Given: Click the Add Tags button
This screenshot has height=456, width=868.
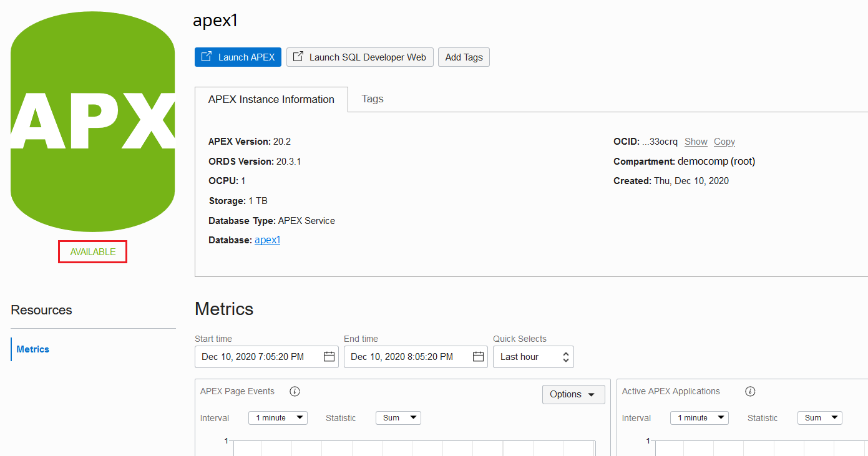Looking at the screenshot, I should 464,57.
